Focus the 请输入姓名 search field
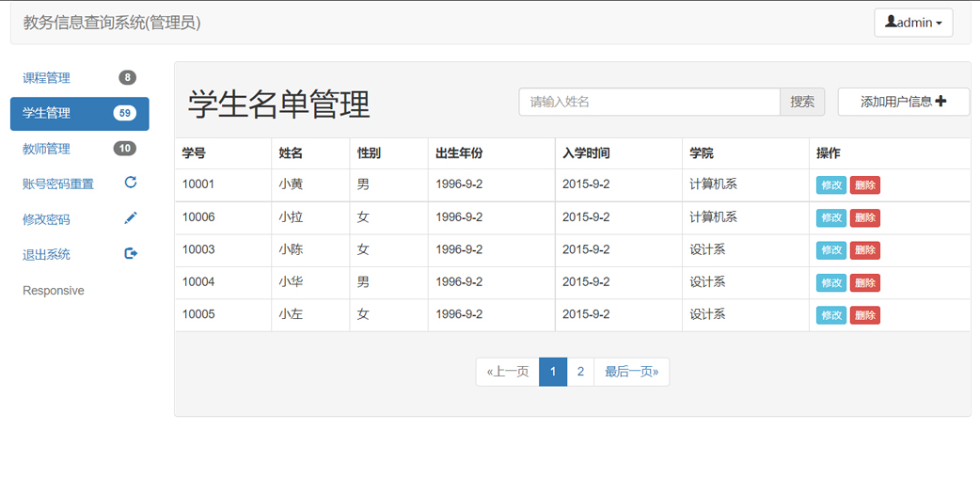980x495 pixels. click(x=649, y=102)
